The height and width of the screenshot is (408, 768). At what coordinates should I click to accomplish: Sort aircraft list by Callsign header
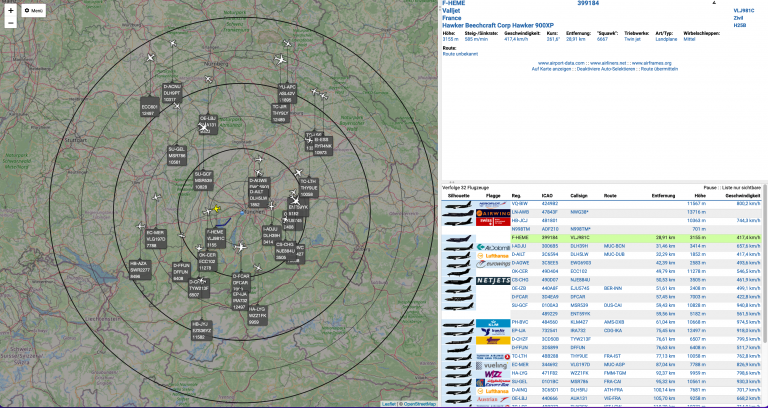point(579,196)
